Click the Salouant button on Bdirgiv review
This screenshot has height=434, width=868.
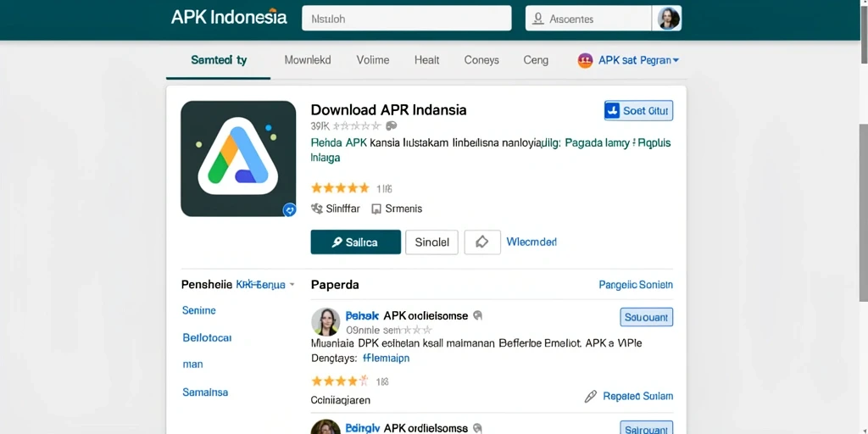click(646, 428)
